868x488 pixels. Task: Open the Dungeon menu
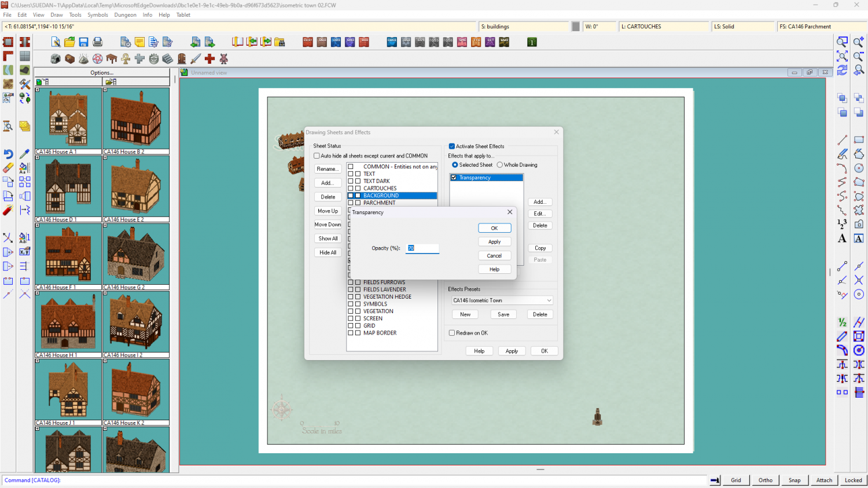coord(125,15)
